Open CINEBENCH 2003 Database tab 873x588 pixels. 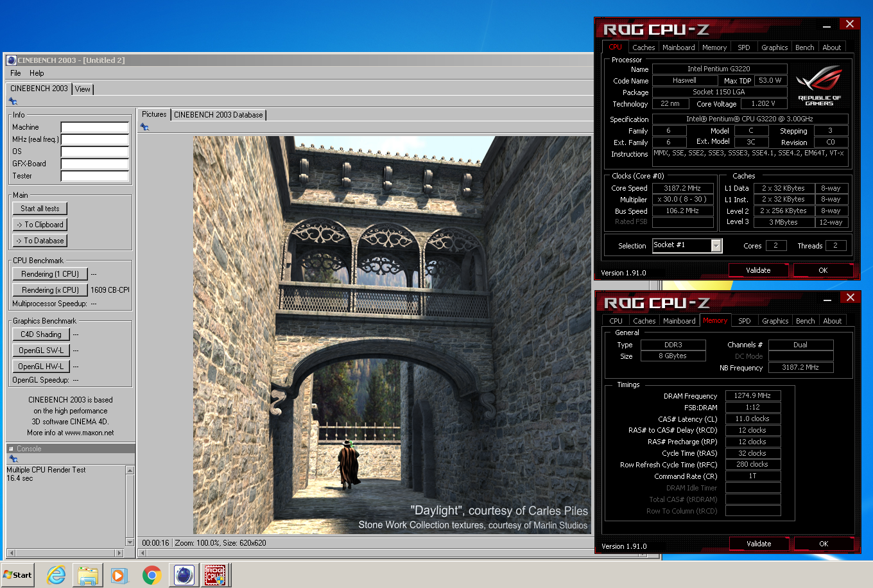click(x=218, y=115)
